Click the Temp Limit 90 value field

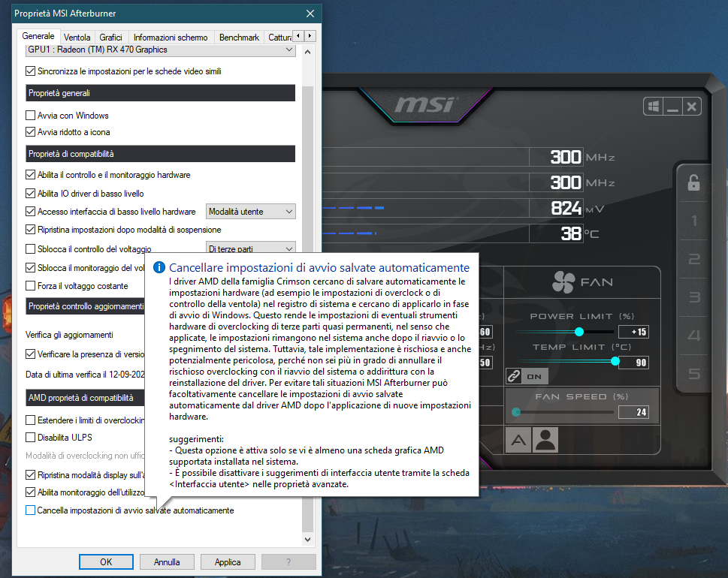pos(633,363)
